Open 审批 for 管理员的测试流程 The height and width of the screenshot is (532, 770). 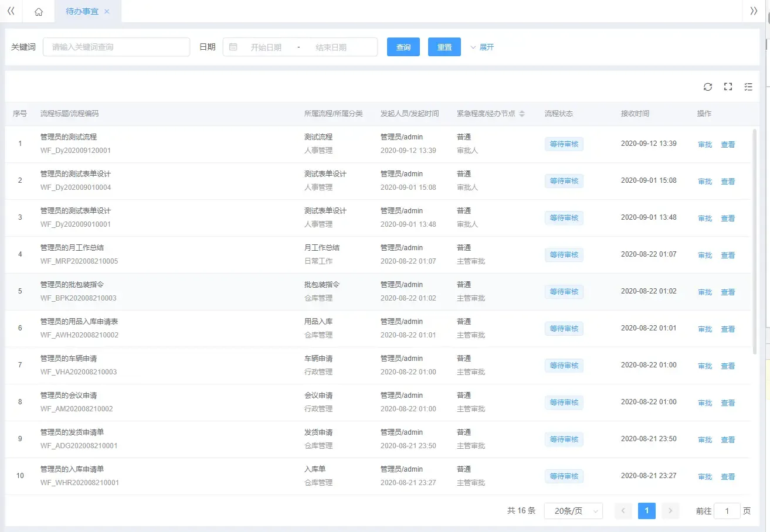[x=704, y=144]
